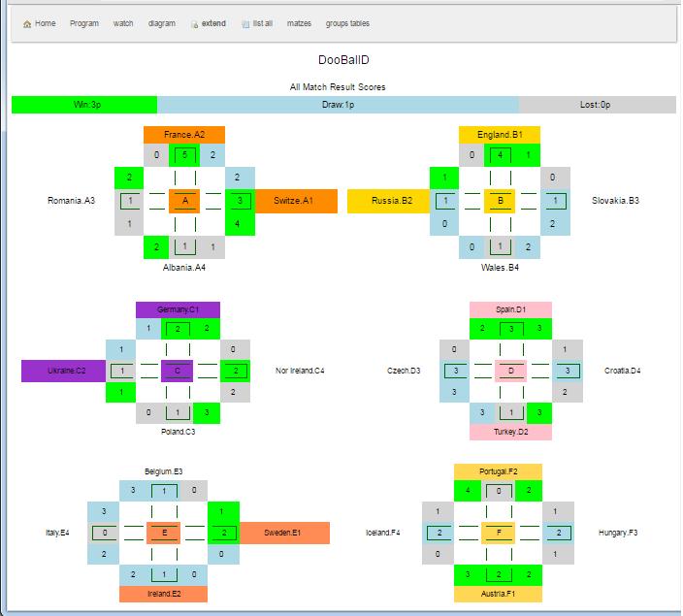The height and width of the screenshot is (616, 683).
Task: Click the England.B1 team label
Action: tap(500, 135)
